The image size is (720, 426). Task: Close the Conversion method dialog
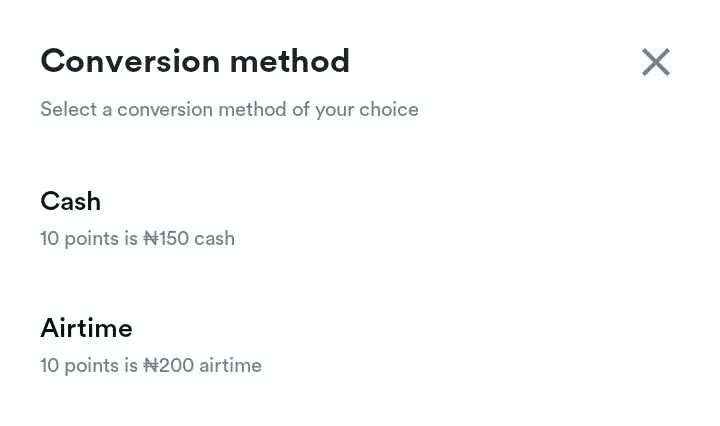pos(655,62)
